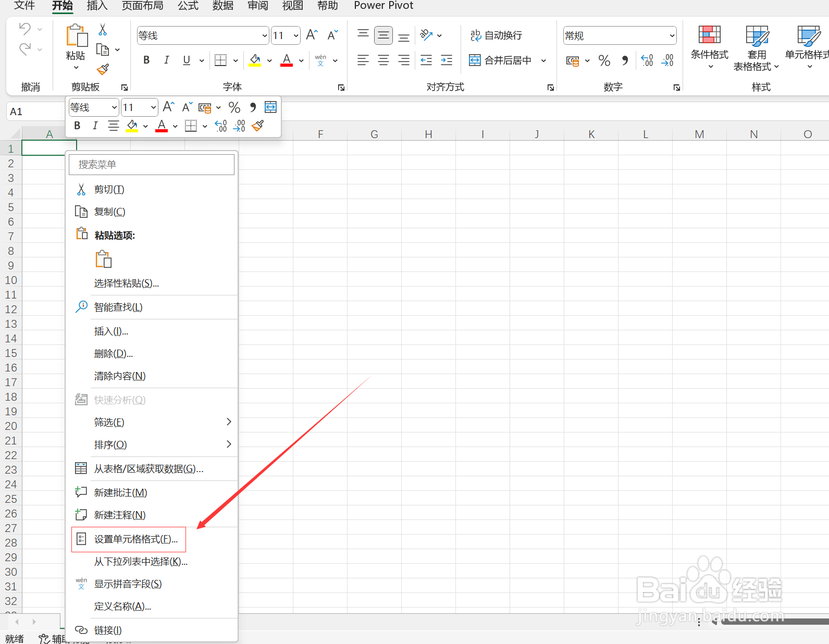The width and height of the screenshot is (829, 644).
Task: Click the Cut scissors icon in ribbon
Action: click(x=103, y=30)
